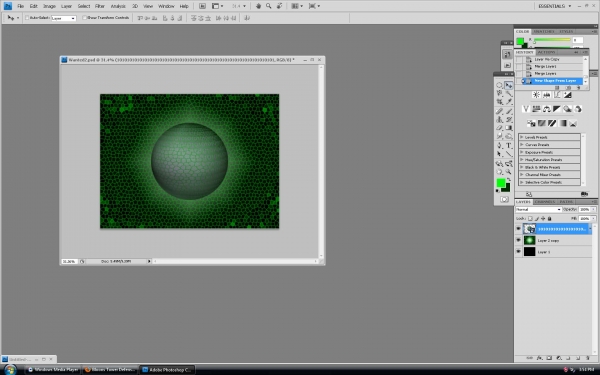
Task: Select the Clone Stamp tool
Action: [499, 119]
